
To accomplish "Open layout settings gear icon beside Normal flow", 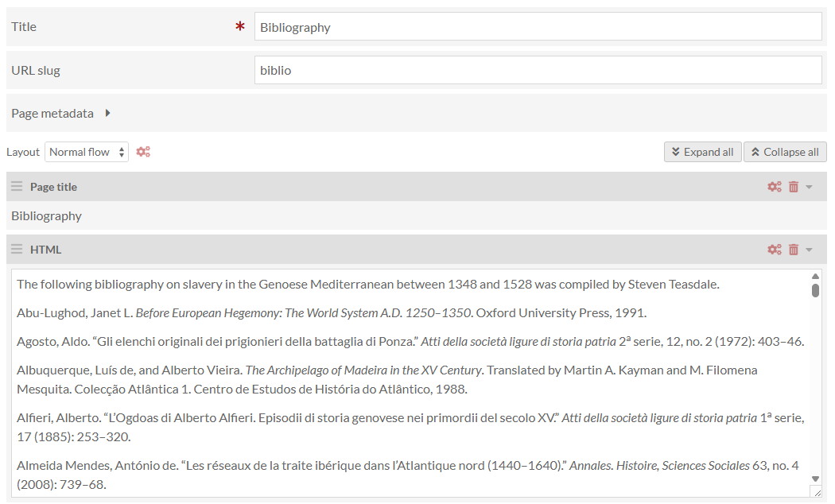I will [143, 152].
